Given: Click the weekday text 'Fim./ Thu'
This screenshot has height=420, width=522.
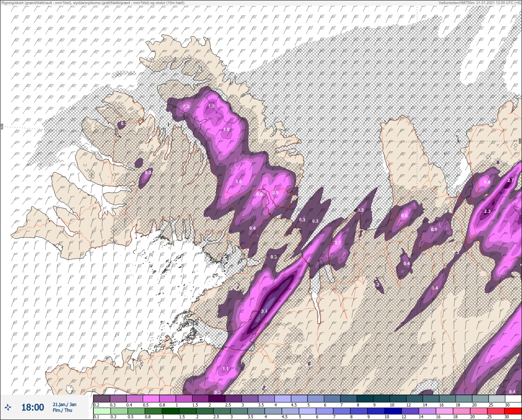Looking at the screenshot, I should pyautogui.click(x=62, y=410).
